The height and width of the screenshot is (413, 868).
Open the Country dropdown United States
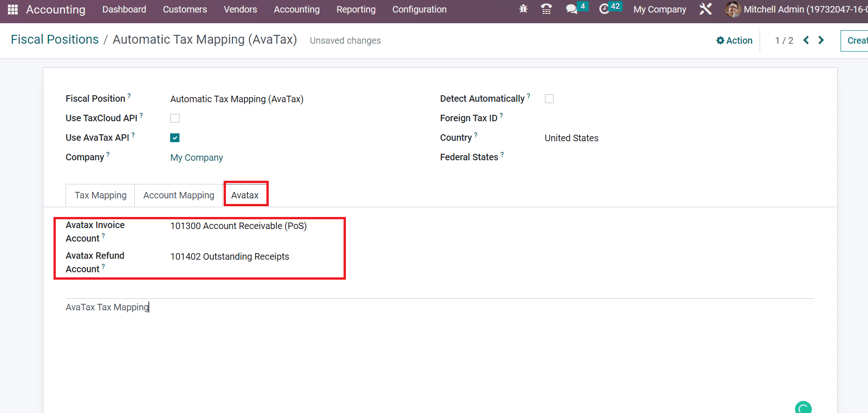point(571,138)
